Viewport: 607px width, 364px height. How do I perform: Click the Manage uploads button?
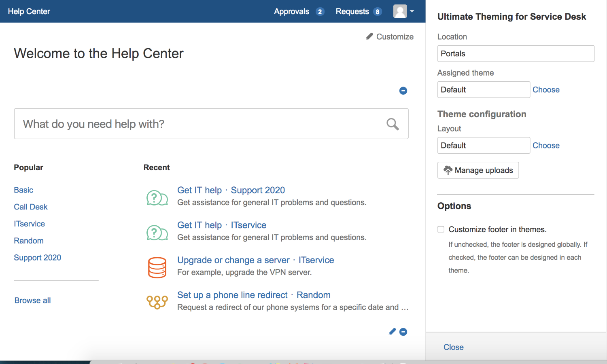coord(478,170)
